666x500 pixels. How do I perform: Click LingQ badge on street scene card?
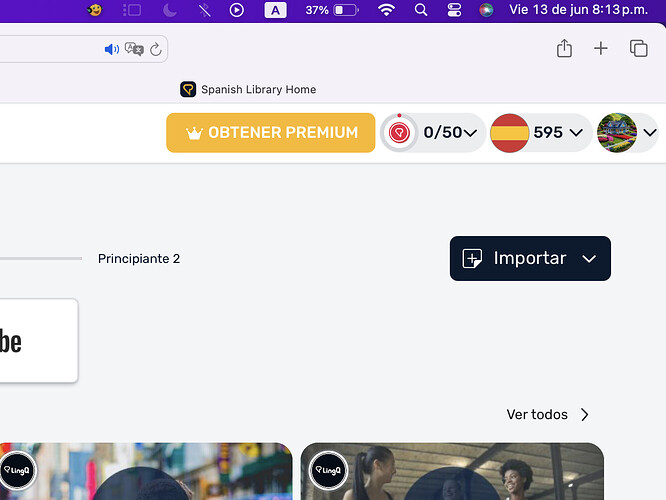[x=17, y=470]
